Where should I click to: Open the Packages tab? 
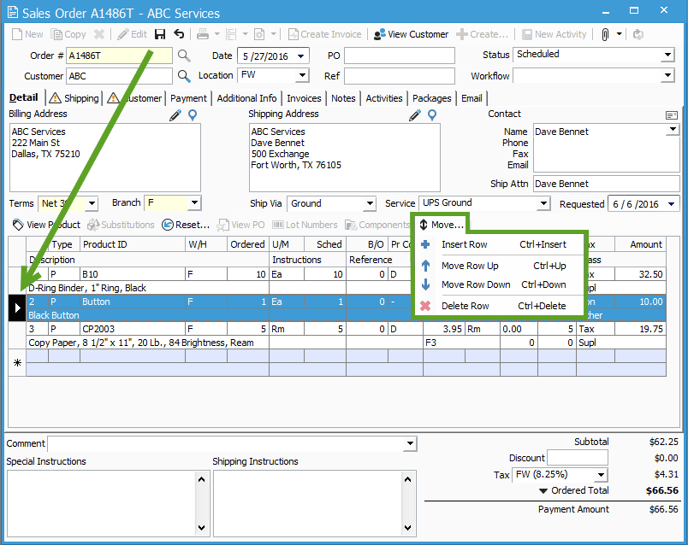click(x=432, y=98)
